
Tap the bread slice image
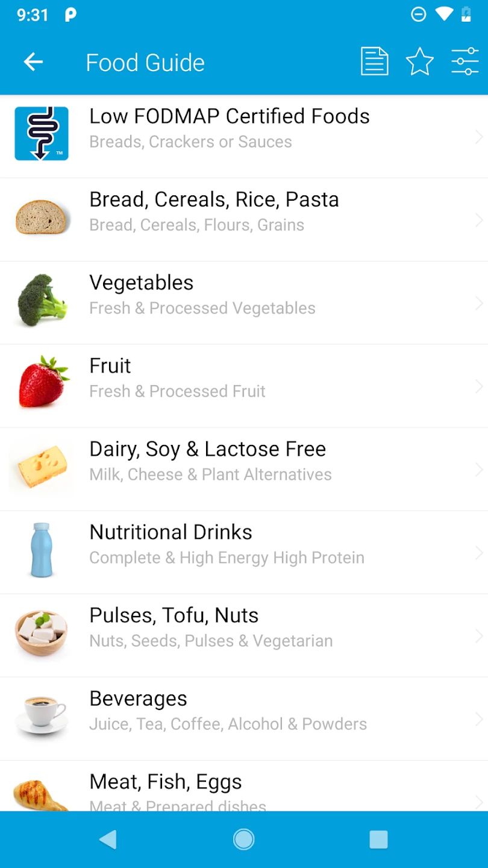tap(42, 218)
